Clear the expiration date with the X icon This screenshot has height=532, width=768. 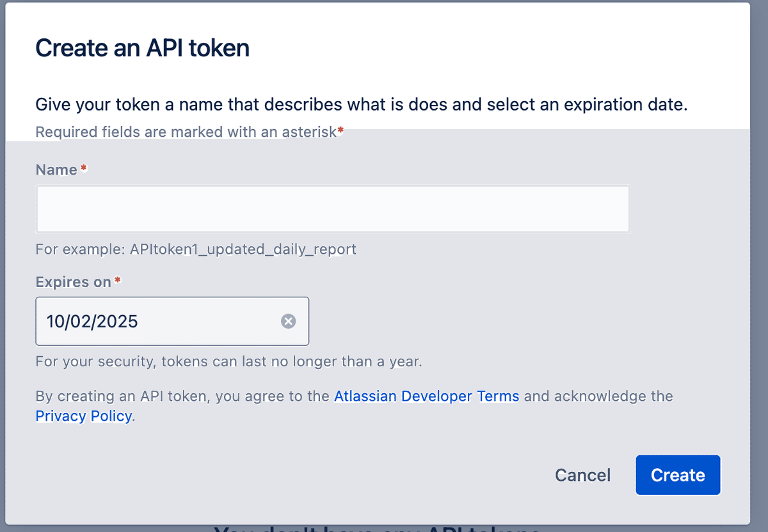point(289,321)
